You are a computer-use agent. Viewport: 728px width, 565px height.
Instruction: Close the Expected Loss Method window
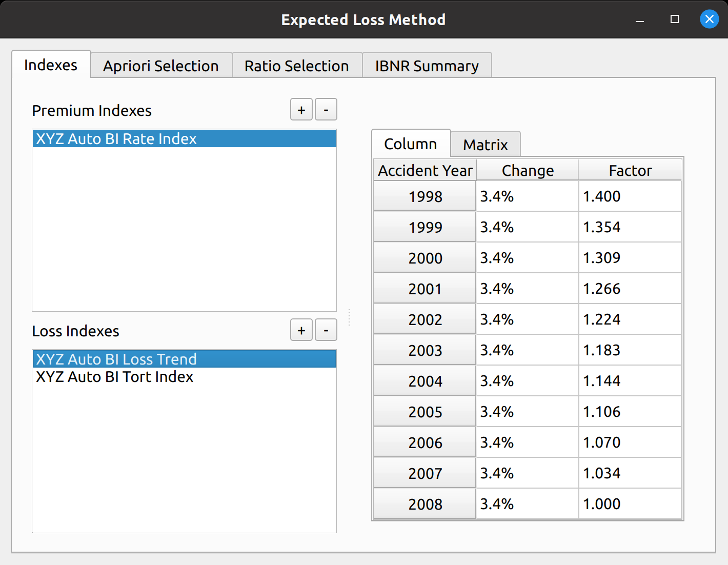point(709,19)
